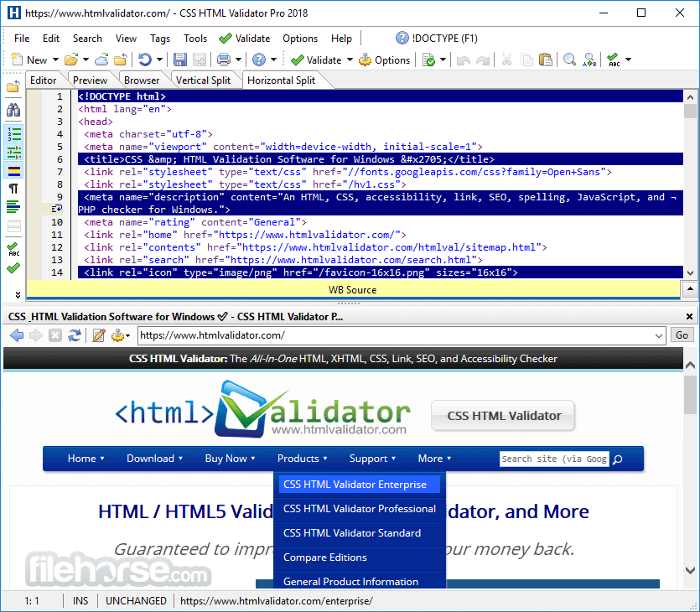Toggle line numbers in sidebar
This screenshot has width=700, height=612.
(x=14, y=133)
